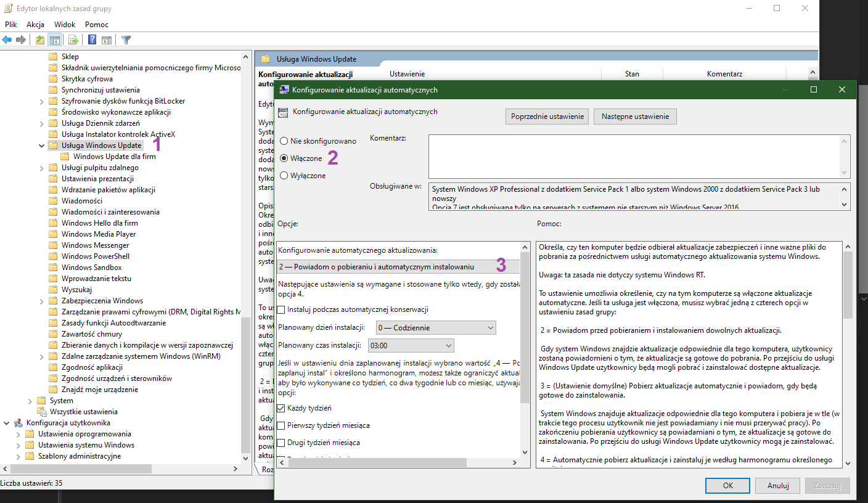Toggle the show/hide action pane icon

[107, 40]
